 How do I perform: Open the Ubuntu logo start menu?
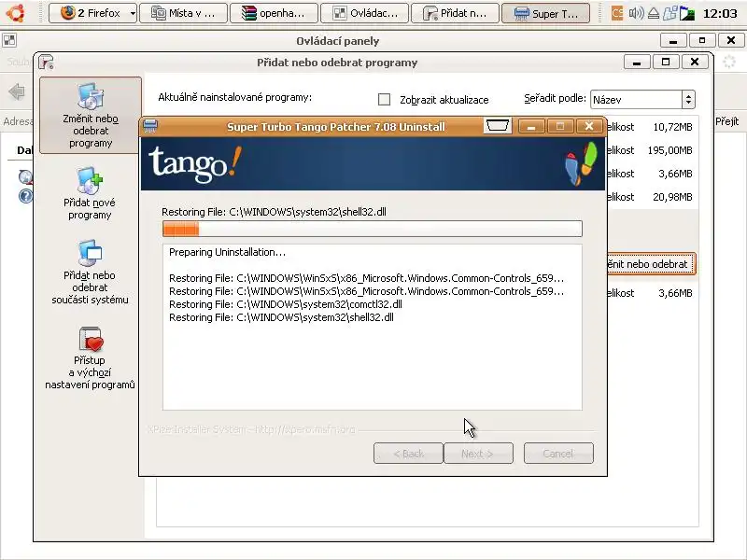pyautogui.click(x=15, y=12)
